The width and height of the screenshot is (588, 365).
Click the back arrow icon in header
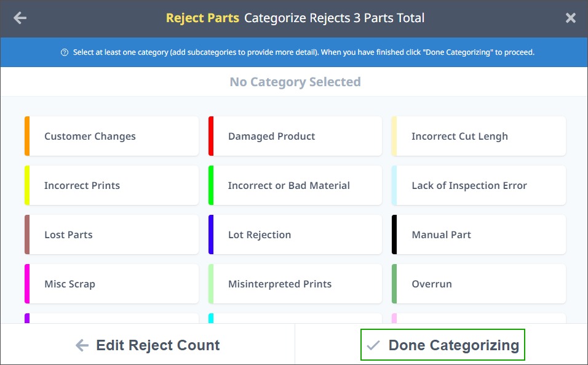pyautogui.click(x=20, y=18)
